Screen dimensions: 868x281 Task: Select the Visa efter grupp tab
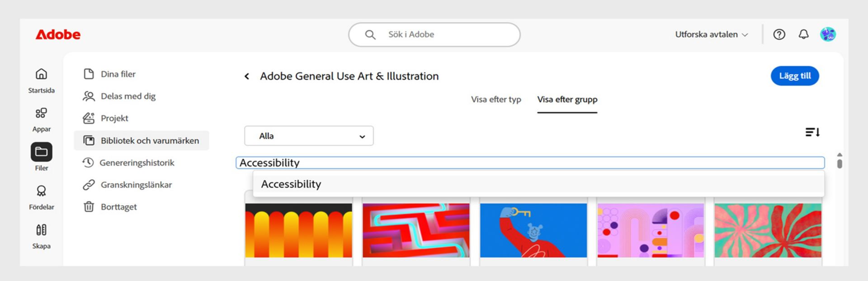pos(567,100)
